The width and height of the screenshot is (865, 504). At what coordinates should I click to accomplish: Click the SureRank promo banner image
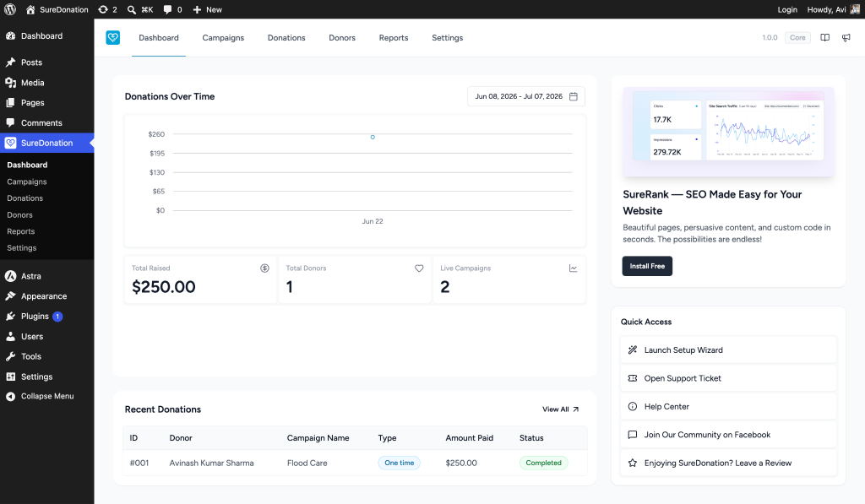click(x=728, y=132)
